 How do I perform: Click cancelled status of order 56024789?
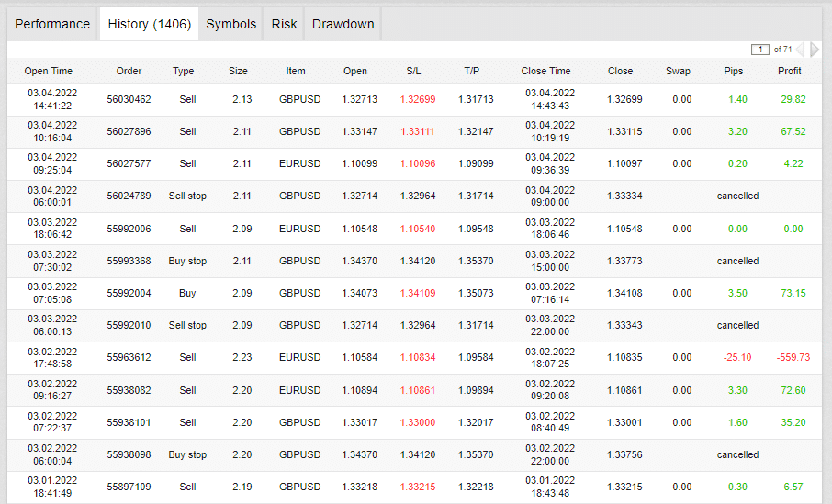(737, 196)
